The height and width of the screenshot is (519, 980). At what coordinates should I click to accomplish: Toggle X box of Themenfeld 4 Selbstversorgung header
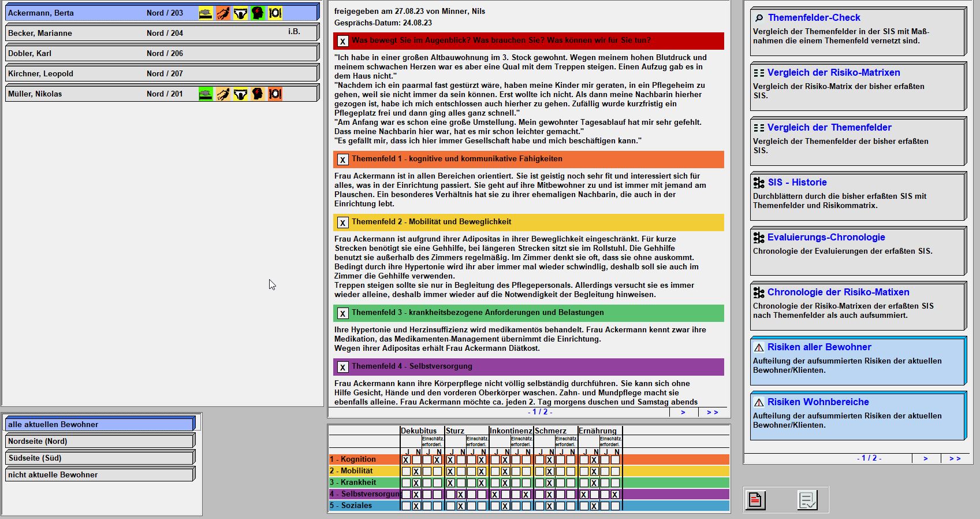tap(343, 367)
